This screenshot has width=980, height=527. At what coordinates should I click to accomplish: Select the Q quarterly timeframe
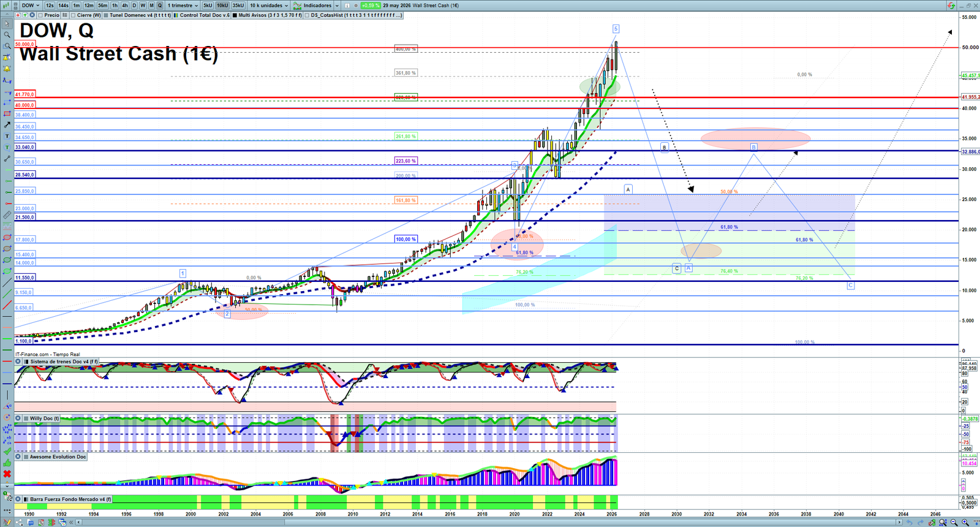(x=160, y=6)
